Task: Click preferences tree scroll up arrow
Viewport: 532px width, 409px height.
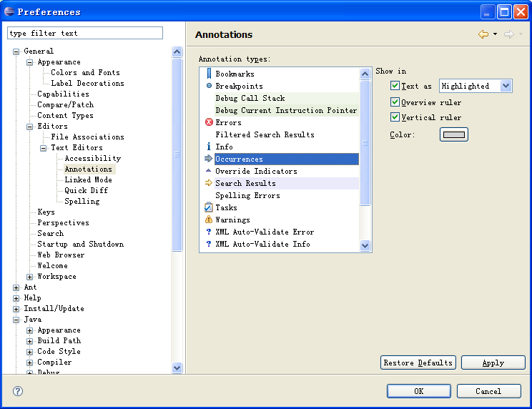Action: tap(177, 51)
